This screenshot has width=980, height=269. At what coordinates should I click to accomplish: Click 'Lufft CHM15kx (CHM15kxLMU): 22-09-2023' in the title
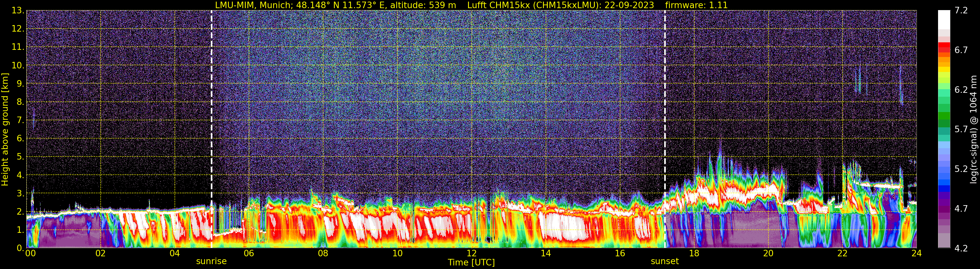click(x=560, y=5)
